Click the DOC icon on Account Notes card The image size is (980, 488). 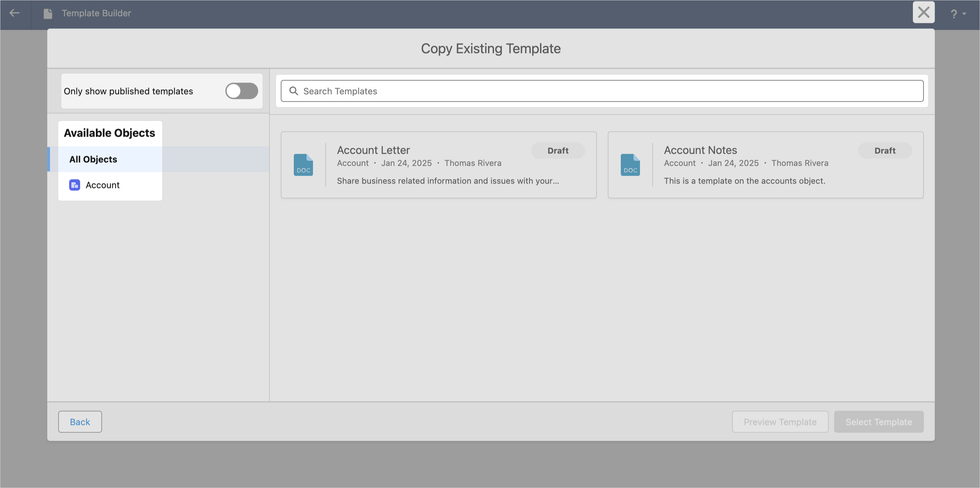coord(630,165)
